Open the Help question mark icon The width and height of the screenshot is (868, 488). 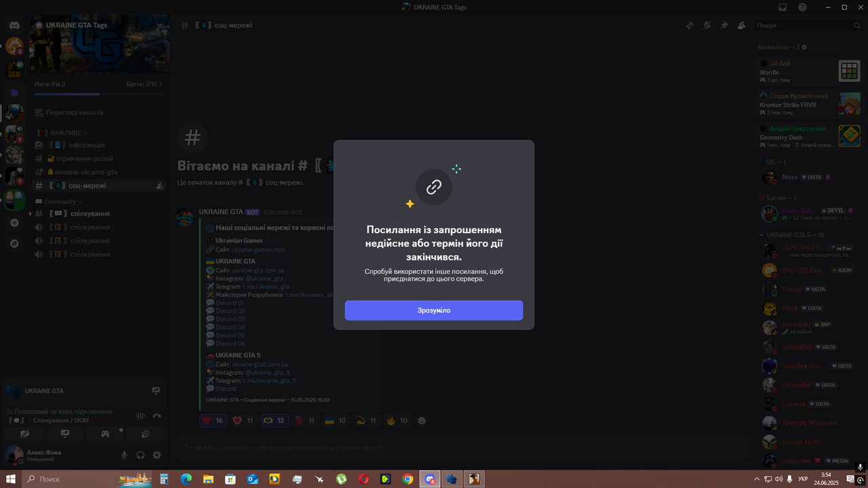pos(802,7)
